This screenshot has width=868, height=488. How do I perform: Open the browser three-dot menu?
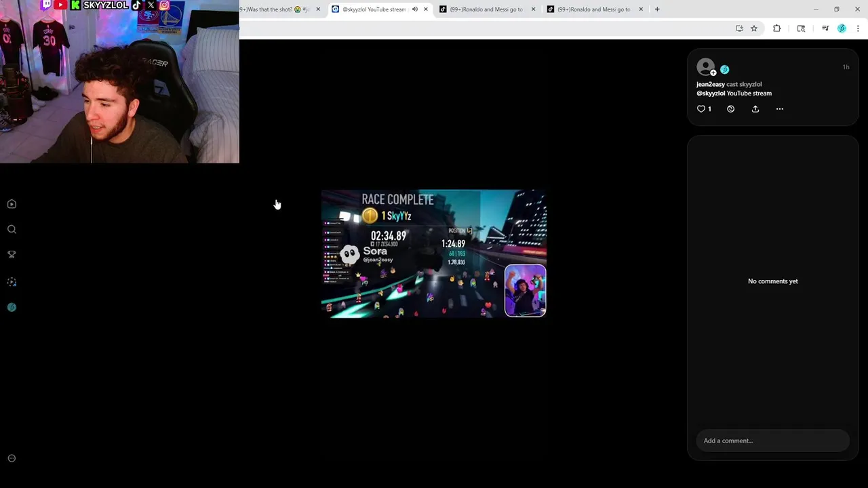point(858,28)
